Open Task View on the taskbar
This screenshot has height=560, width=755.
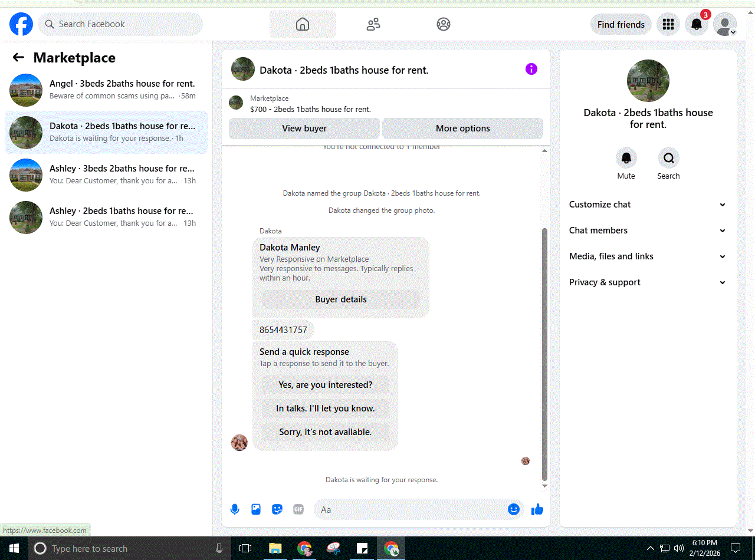click(245, 548)
